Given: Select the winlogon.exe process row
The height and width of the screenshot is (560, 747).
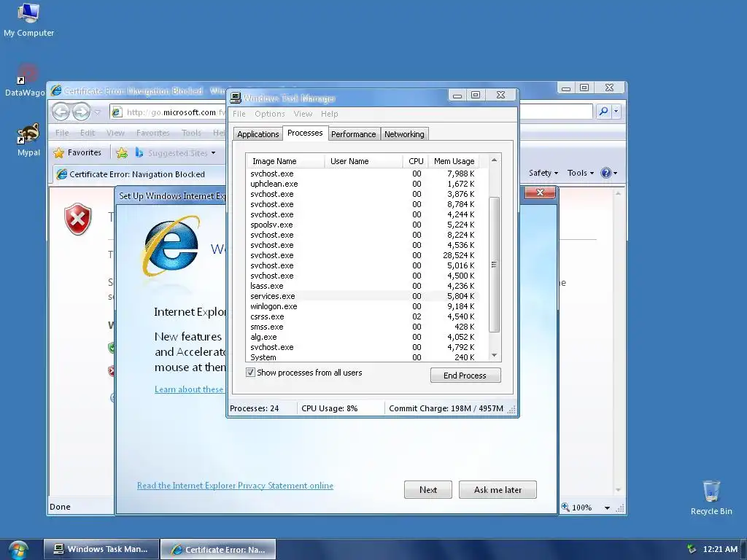Looking at the screenshot, I should coord(362,306).
